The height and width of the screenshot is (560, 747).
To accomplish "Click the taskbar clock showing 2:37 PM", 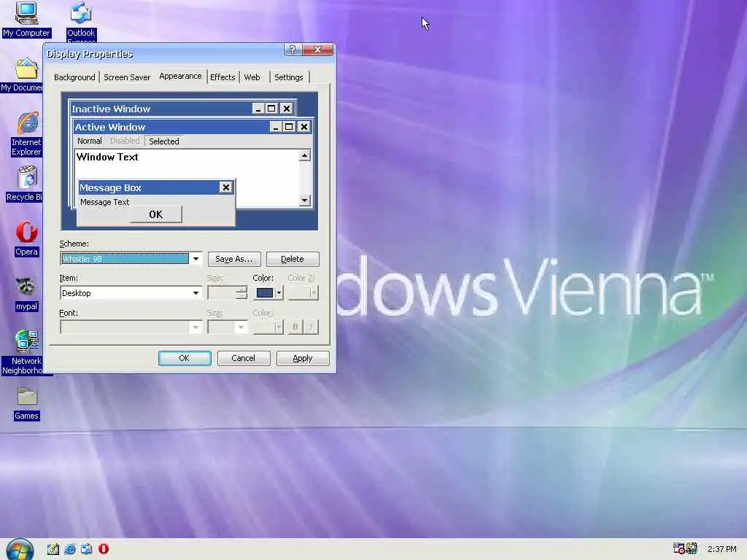I will pos(721,549).
